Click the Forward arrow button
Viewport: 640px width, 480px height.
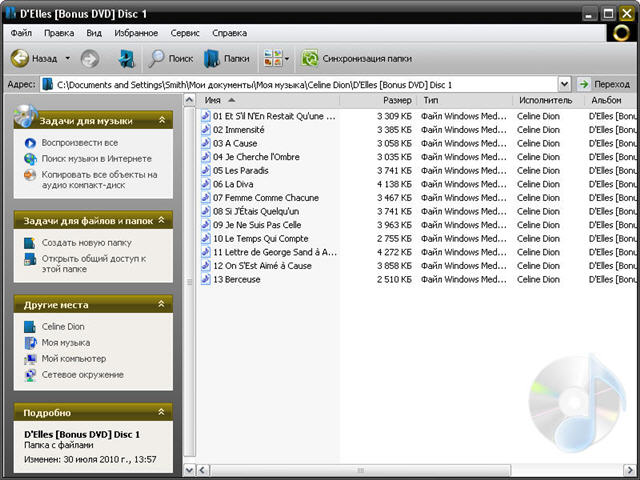pyautogui.click(x=90, y=59)
